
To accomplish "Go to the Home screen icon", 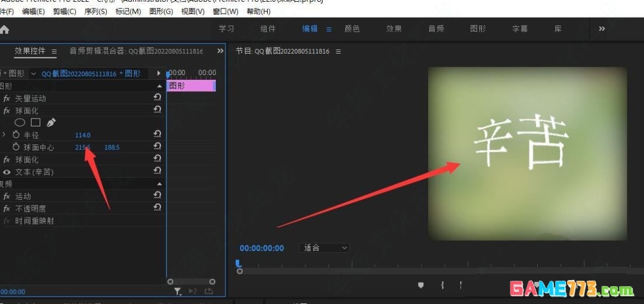I will point(4,30).
